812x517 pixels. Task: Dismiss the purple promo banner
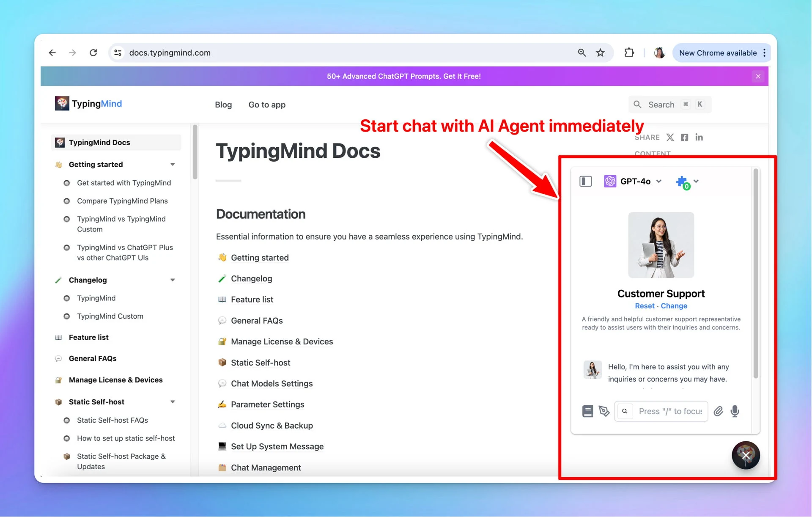pos(758,76)
